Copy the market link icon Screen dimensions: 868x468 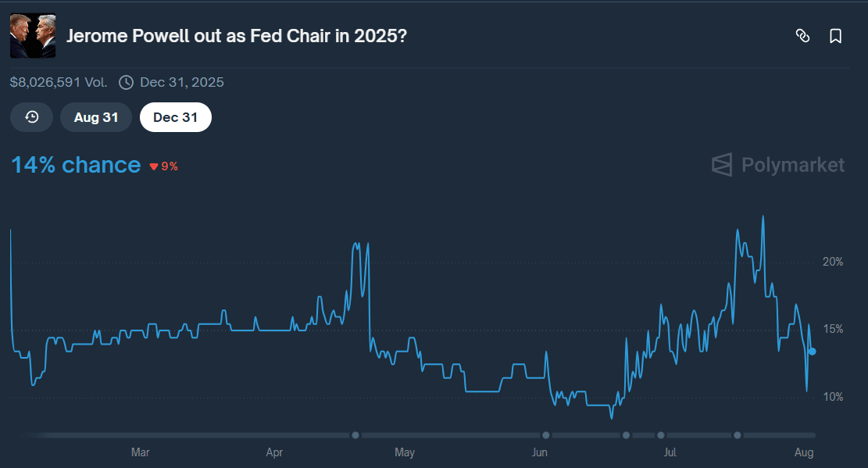coord(802,36)
